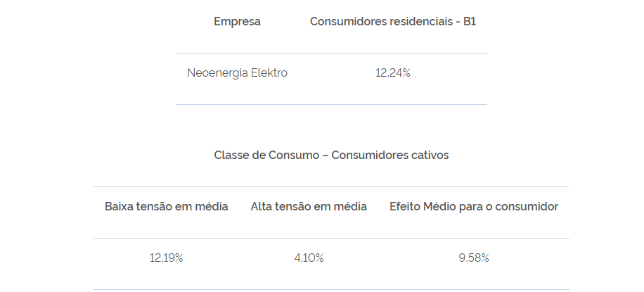This screenshot has height=292, width=644.
Task: Click the word Empresa in first table
Action: click(x=237, y=21)
